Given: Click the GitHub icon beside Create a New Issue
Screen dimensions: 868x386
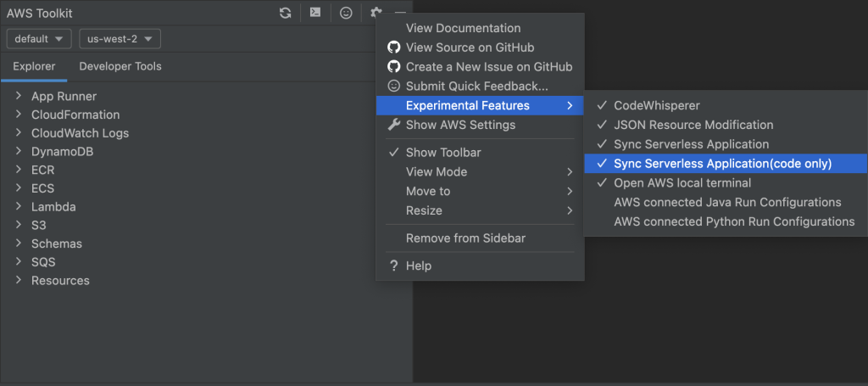Looking at the screenshot, I should pos(393,66).
